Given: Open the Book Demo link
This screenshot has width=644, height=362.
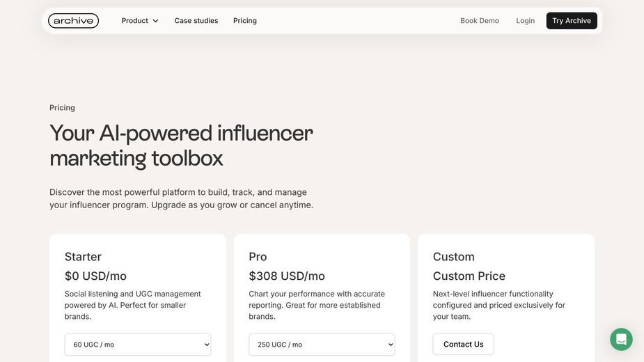Looking at the screenshot, I should pos(479,21).
